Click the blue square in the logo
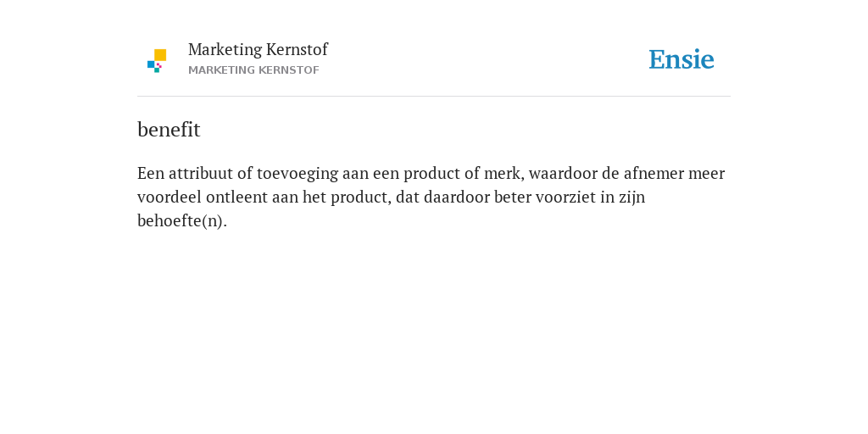Viewport: 868px width, 434px height. [x=151, y=64]
